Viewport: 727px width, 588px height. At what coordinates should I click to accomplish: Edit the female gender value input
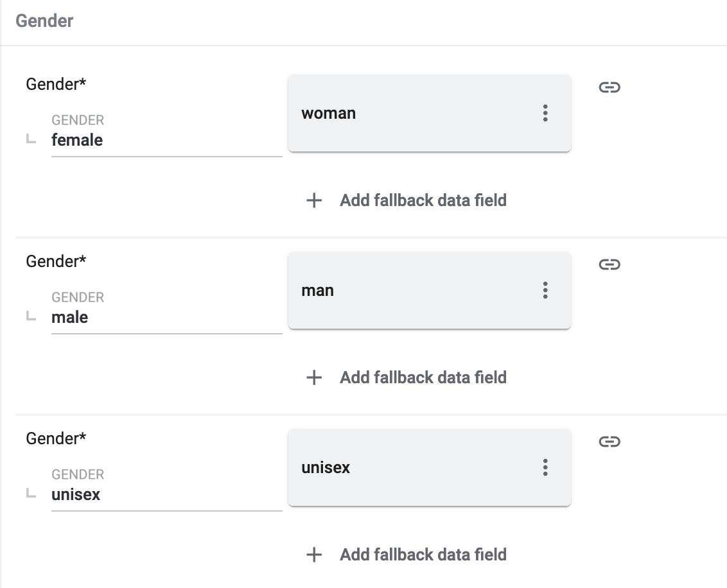[166, 141]
